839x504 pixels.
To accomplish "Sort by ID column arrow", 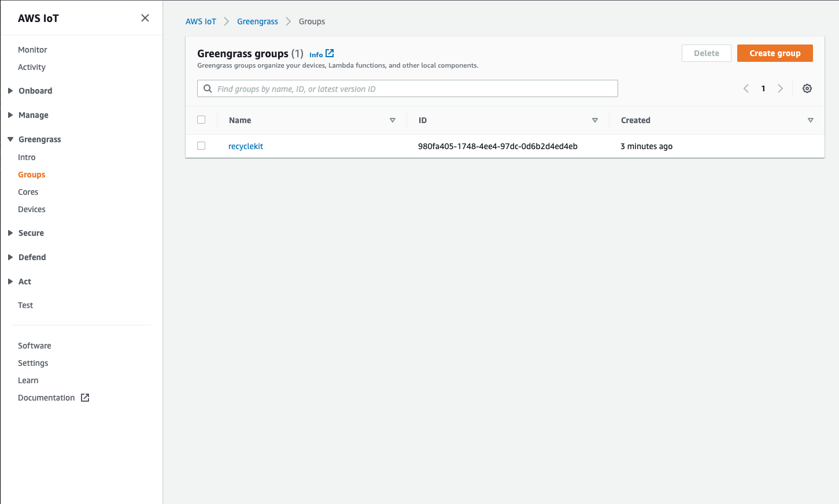I will (x=595, y=120).
